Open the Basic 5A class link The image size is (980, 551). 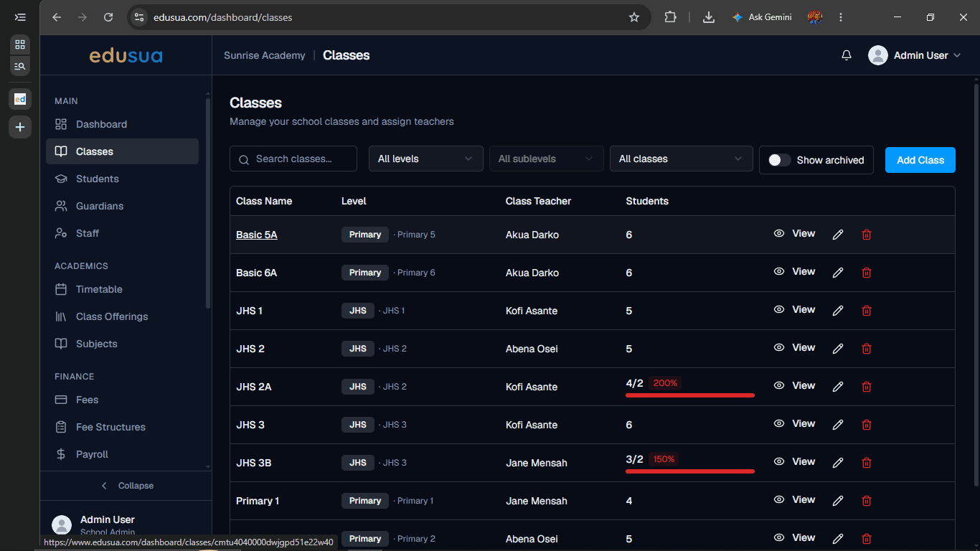[257, 235]
